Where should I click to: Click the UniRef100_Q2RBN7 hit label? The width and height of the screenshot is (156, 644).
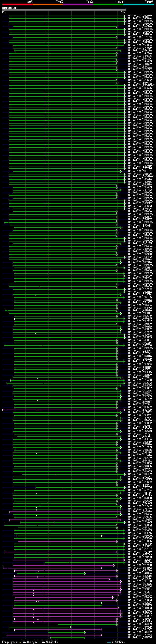[x=140, y=351]
